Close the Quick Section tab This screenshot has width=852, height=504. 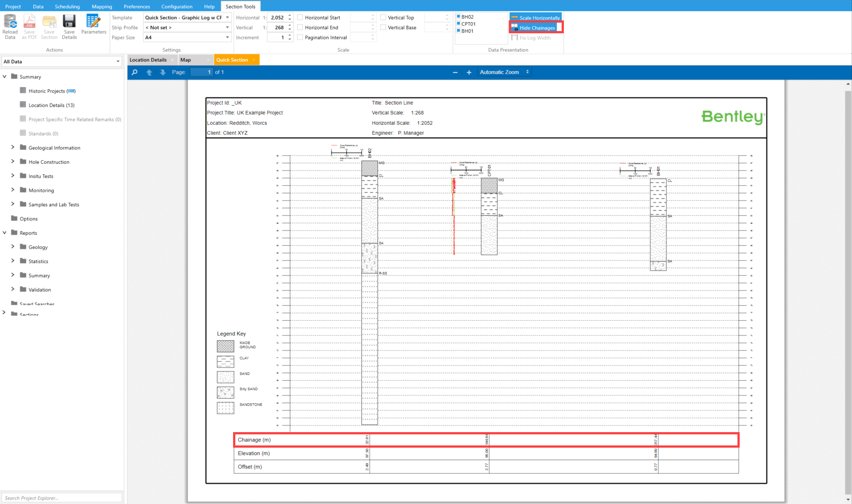coord(254,60)
